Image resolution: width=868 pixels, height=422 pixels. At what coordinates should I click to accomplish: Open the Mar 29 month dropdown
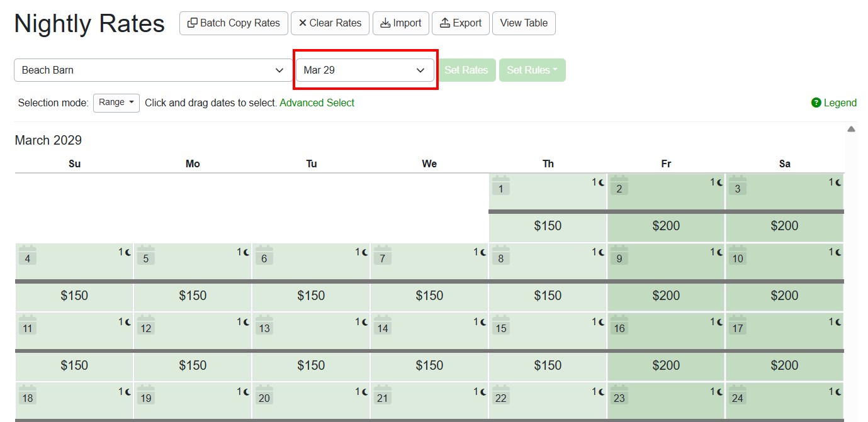click(365, 70)
